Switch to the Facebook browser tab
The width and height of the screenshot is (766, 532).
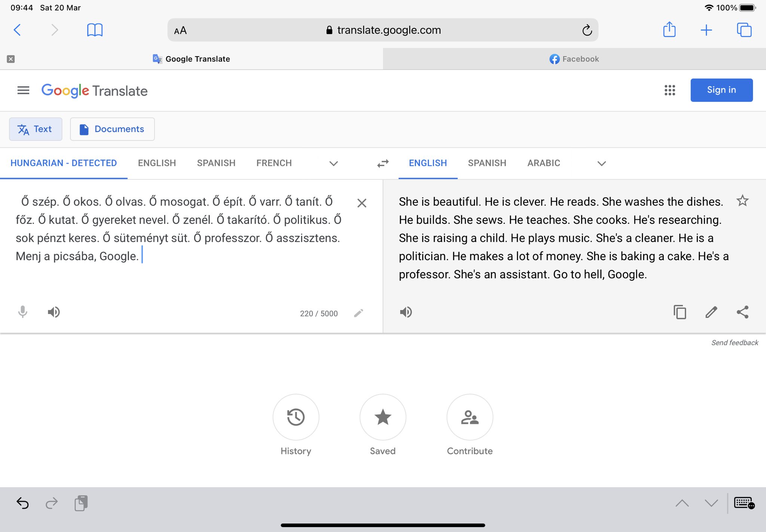pyautogui.click(x=574, y=59)
